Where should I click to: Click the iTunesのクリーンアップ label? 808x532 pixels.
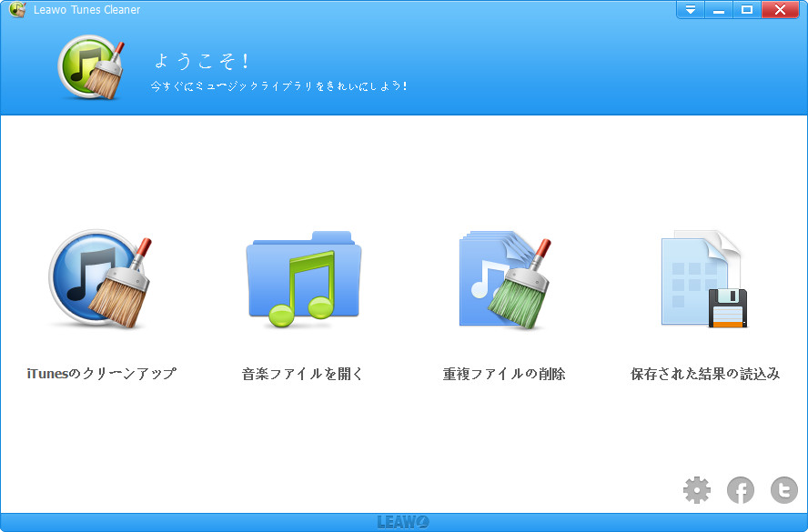102,374
